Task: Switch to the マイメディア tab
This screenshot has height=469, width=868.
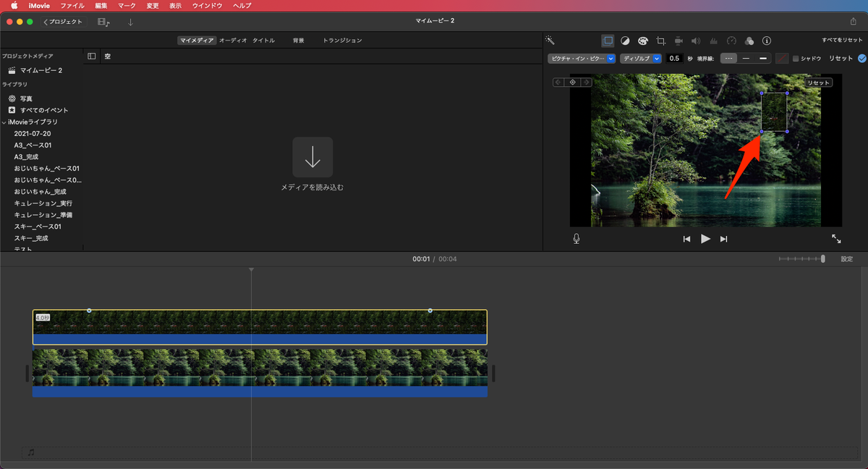Action: 197,41
